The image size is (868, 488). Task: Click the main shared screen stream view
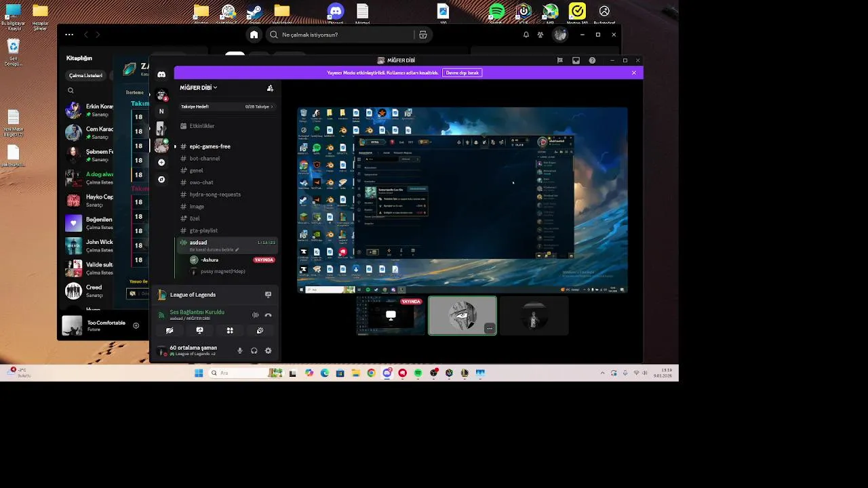point(462,200)
